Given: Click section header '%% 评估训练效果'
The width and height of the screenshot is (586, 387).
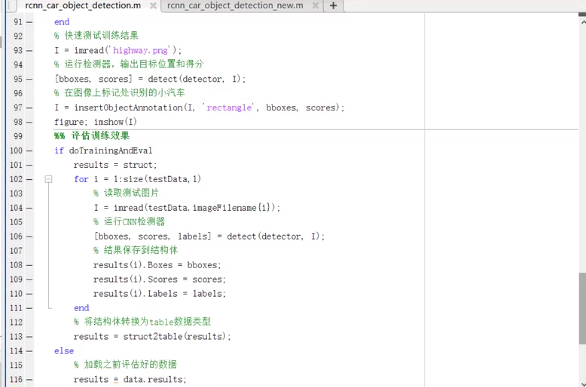Looking at the screenshot, I should pos(92,136).
